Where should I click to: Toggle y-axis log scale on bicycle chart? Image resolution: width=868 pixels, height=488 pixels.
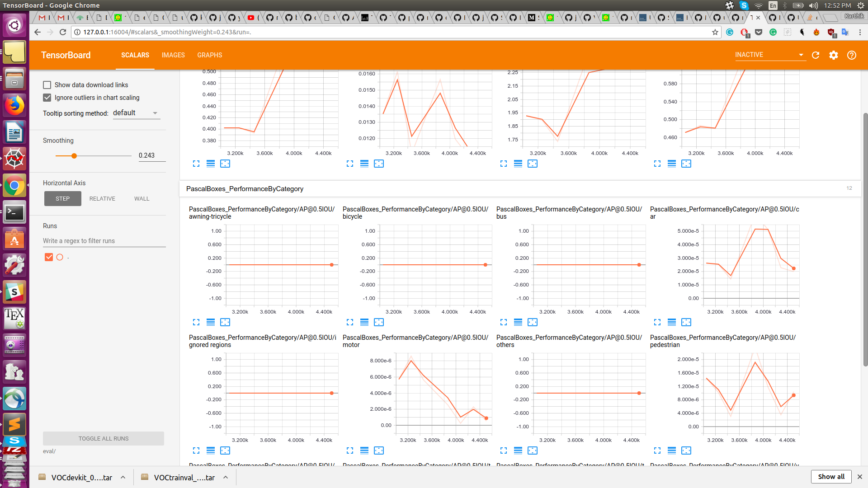coord(364,322)
